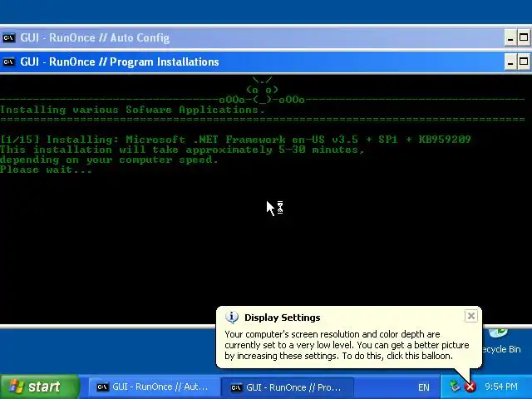Maximize the Auto Config window
This screenshot has width=532, height=399.
point(524,37)
